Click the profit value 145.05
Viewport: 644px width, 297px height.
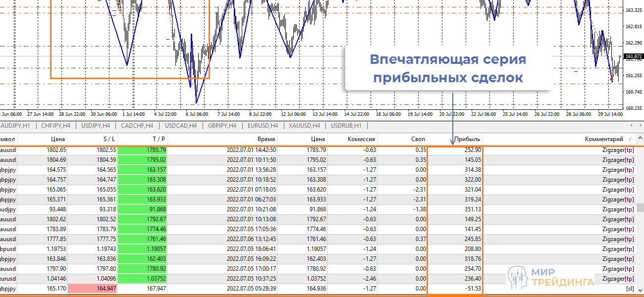pyautogui.click(x=472, y=160)
